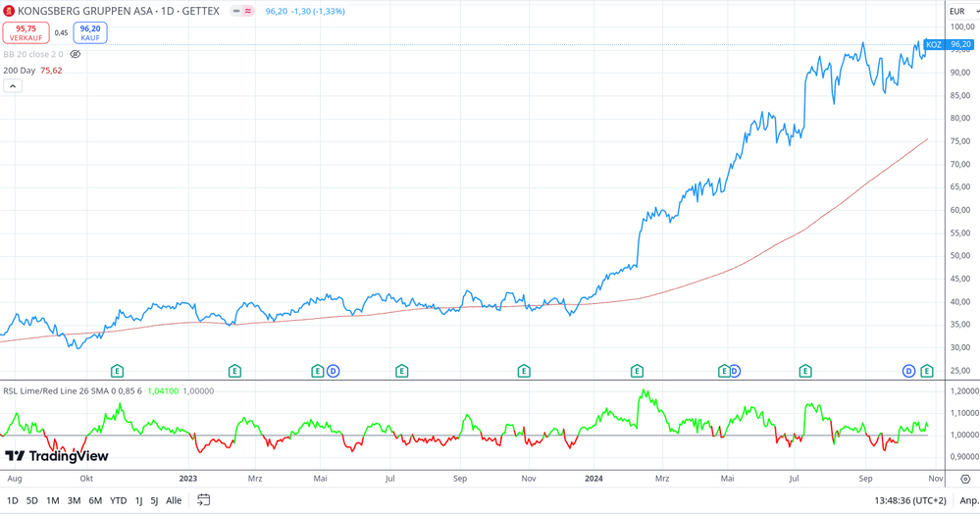Click the market status indicator beside GETTEX
This screenshot has height=514, width=980.
point(242,12)
